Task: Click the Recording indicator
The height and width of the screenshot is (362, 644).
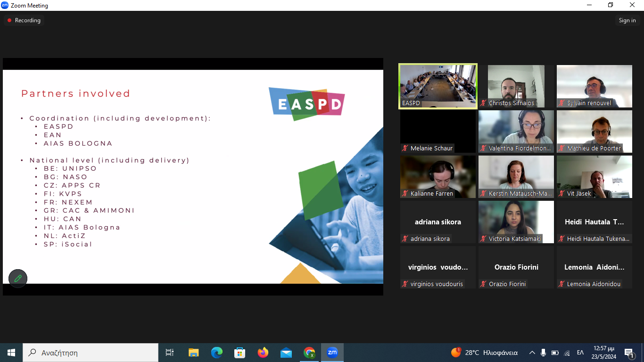Action: (x=24, y=20)
